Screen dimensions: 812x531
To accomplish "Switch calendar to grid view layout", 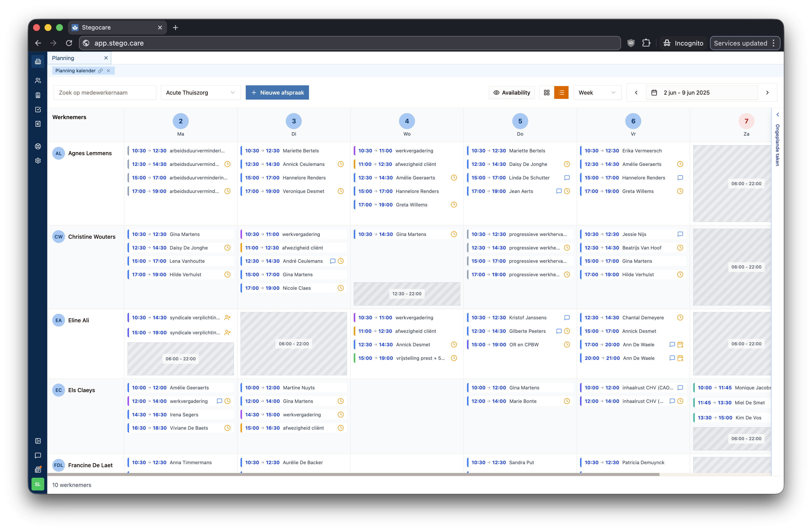I will click(x=546, y=92).
